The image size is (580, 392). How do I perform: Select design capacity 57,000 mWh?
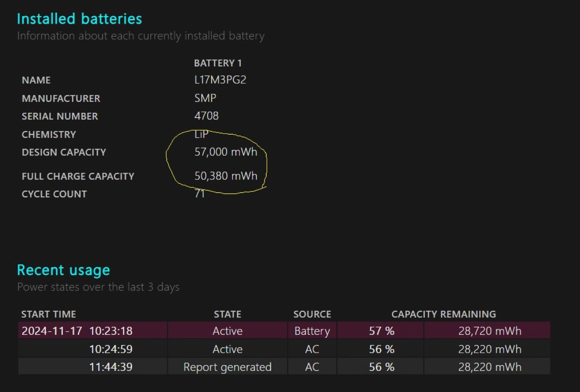click(226, 152)
